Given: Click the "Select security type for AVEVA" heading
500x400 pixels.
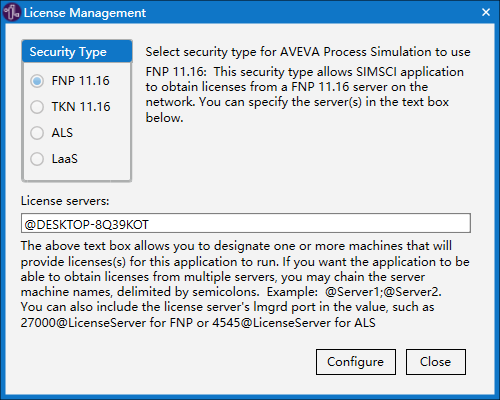Looking at the screenshot, I should [x=308, y=52].
